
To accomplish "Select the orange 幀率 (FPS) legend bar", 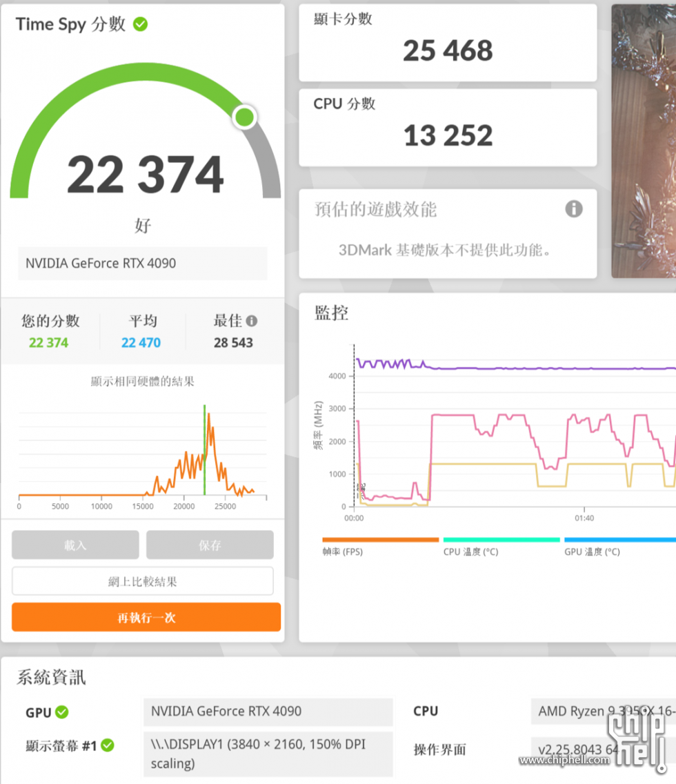I will coord(381,540).
